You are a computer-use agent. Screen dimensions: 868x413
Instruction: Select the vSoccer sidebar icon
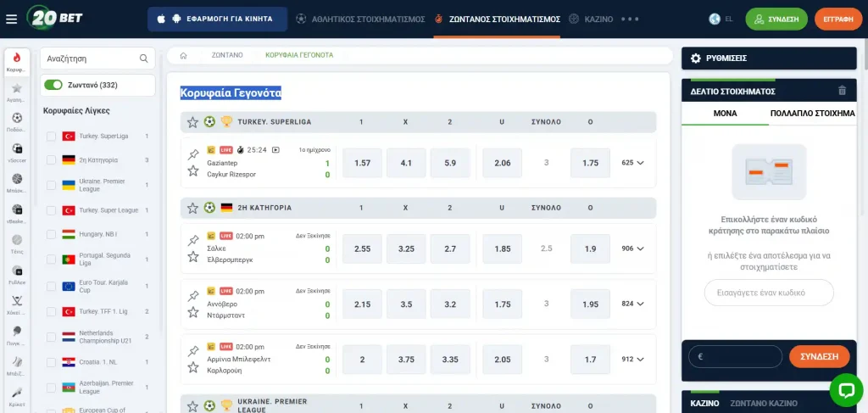coord(17,148)
